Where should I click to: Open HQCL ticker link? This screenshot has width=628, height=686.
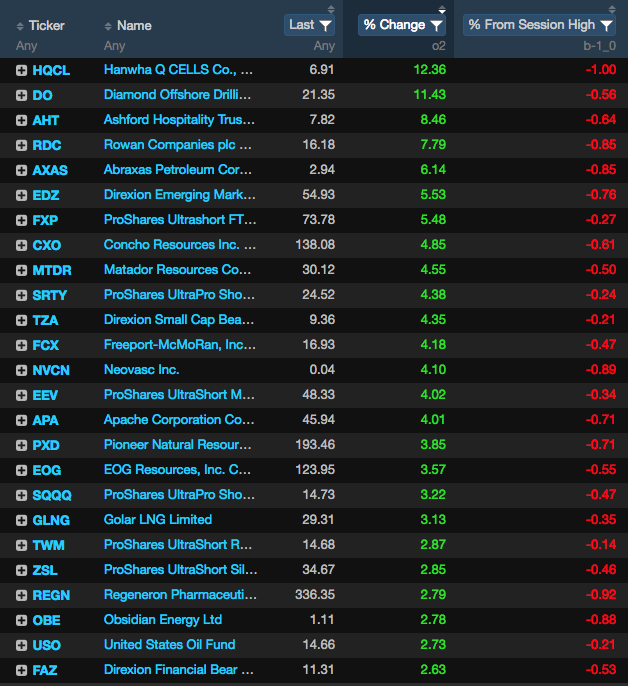[51, 70]
